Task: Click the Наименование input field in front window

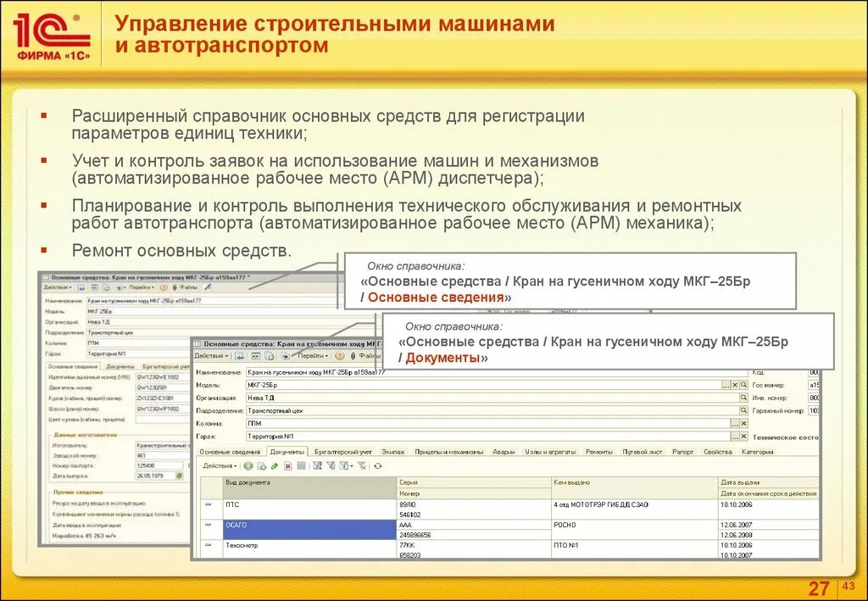Action: pyautogui.click(x=498, y=372)
